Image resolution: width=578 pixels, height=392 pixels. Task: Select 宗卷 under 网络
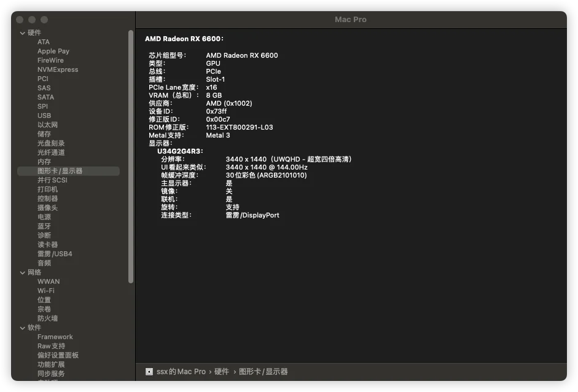point(44,310)
